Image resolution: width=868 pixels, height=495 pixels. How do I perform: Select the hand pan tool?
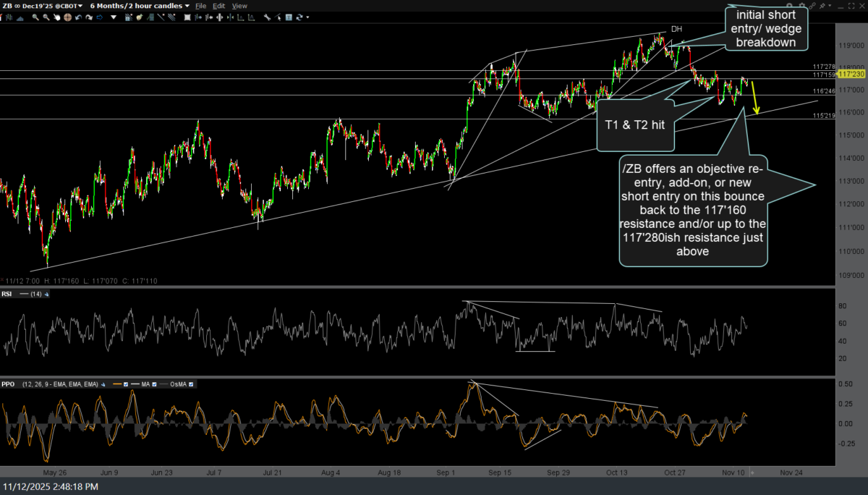56,17
